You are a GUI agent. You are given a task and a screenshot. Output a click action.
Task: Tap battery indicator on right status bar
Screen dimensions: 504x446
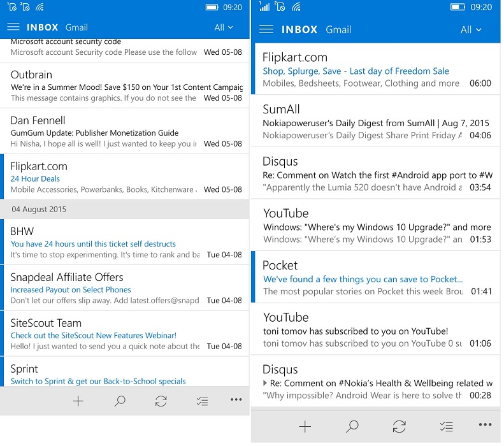(x=457, y=7)
